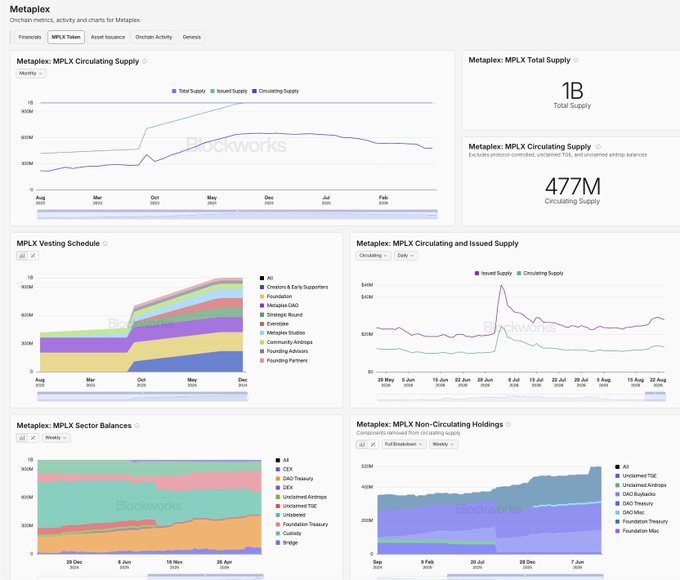Toggle CEX in Sector Balances legend
This screenshot has width=680, height=580.
point(284,469)
